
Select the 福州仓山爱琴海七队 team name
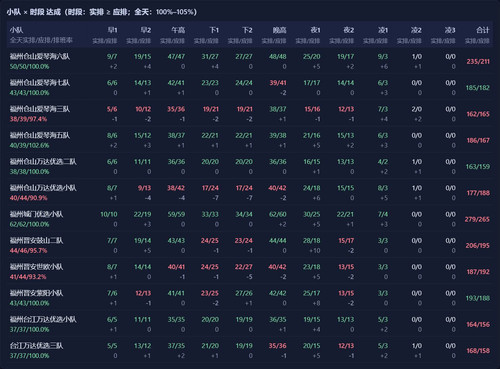pyautogui.click(x=40, y=83)
